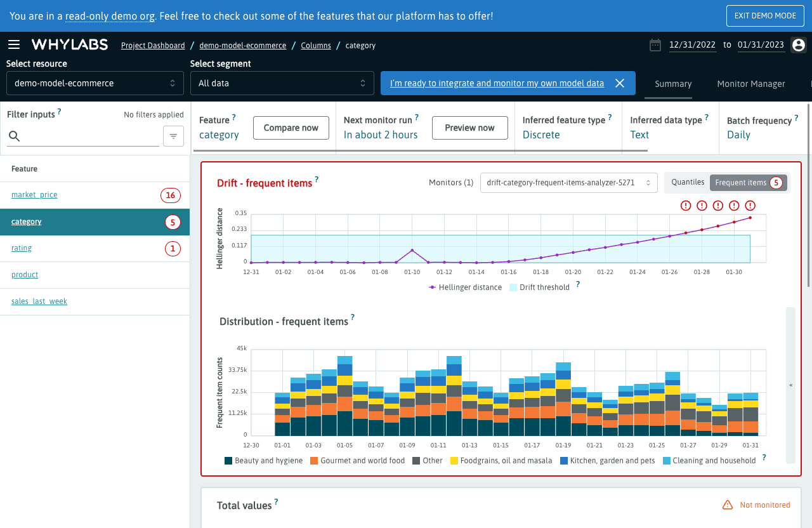The image size is (812, 528).
Task: Collapse the side panel with the chevron icon
Action: point(790,385)
